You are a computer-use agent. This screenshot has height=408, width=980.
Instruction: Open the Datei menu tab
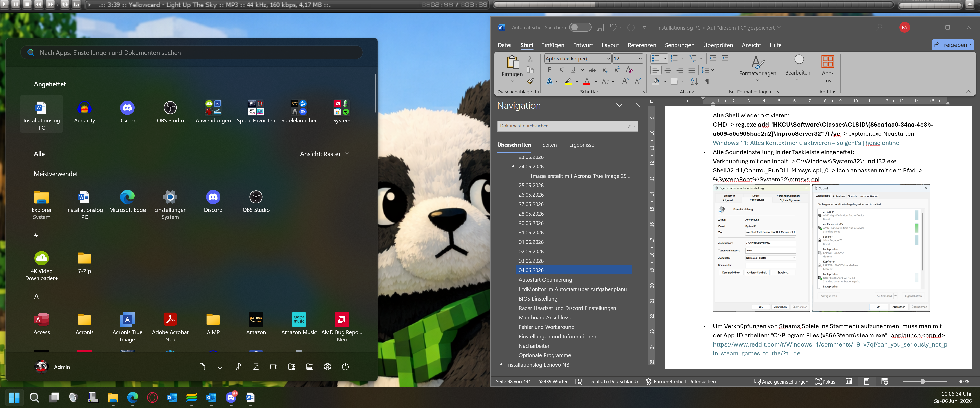(504, 45)
